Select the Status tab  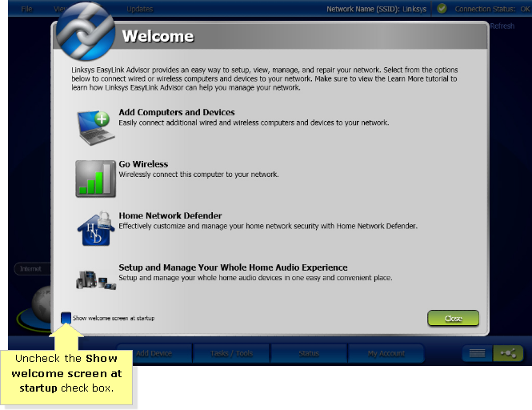(x=309, y=353)
